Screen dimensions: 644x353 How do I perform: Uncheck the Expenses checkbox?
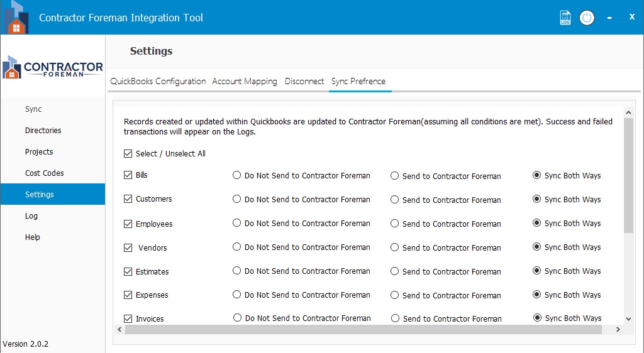pos(128,295)
